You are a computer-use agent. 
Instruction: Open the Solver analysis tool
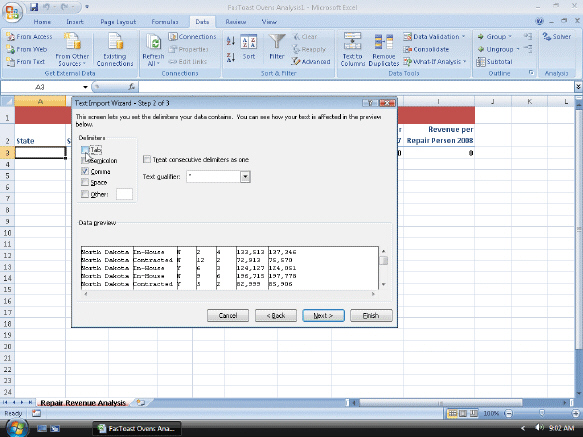coord(557,36)
